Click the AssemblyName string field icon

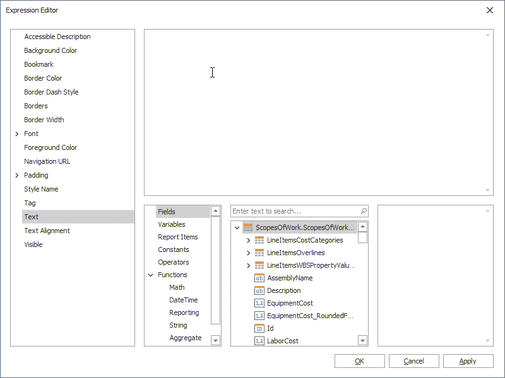click(x=259, y=278)
